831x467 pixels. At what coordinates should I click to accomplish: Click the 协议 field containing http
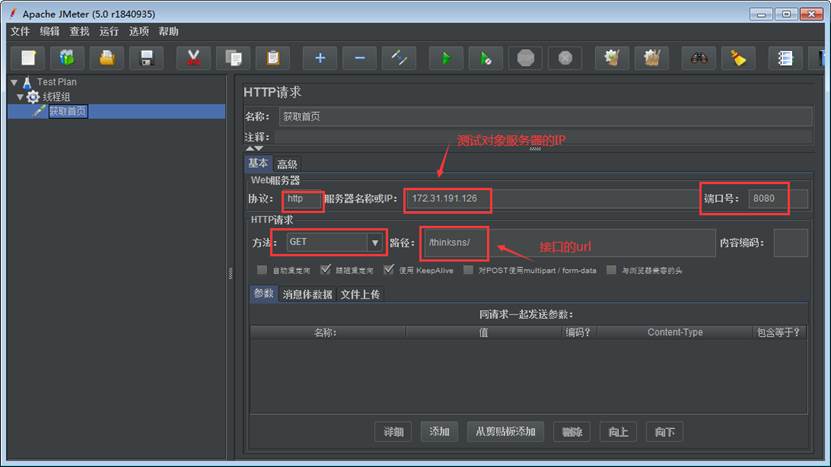[x=302, y=199]
